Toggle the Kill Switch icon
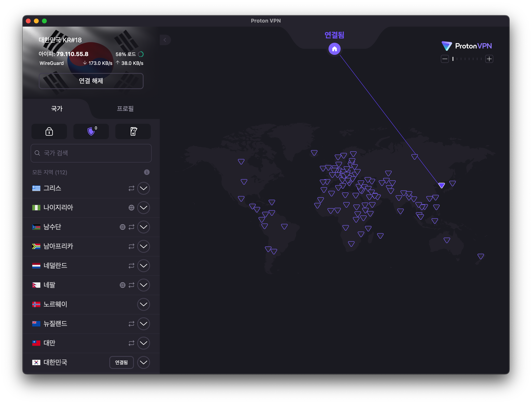Image resolution: width=532 pixels, height=404 pixels. point(133,131)
